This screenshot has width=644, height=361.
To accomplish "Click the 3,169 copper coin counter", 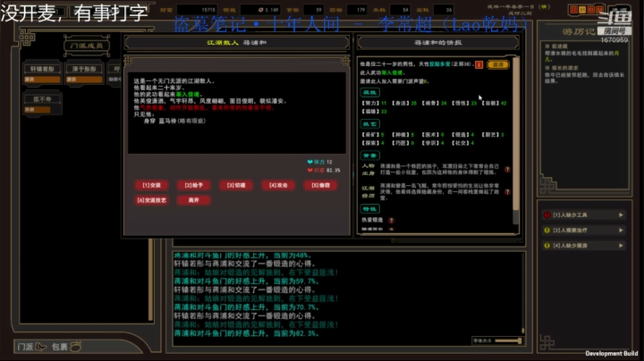I will point(268,10).
